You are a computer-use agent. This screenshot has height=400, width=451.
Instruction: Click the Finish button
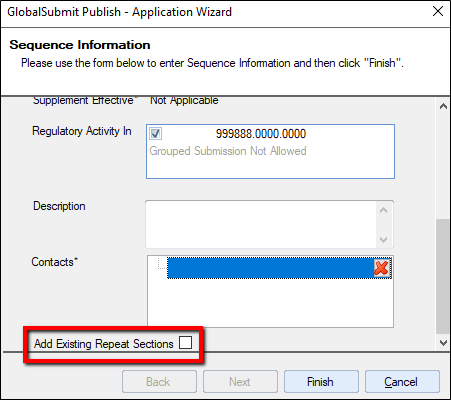coord(321,381)
